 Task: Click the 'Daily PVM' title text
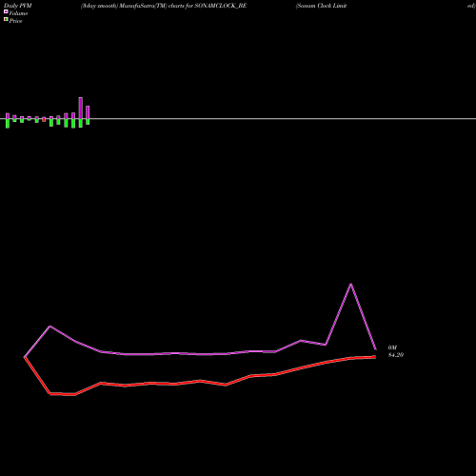(18, 6)
